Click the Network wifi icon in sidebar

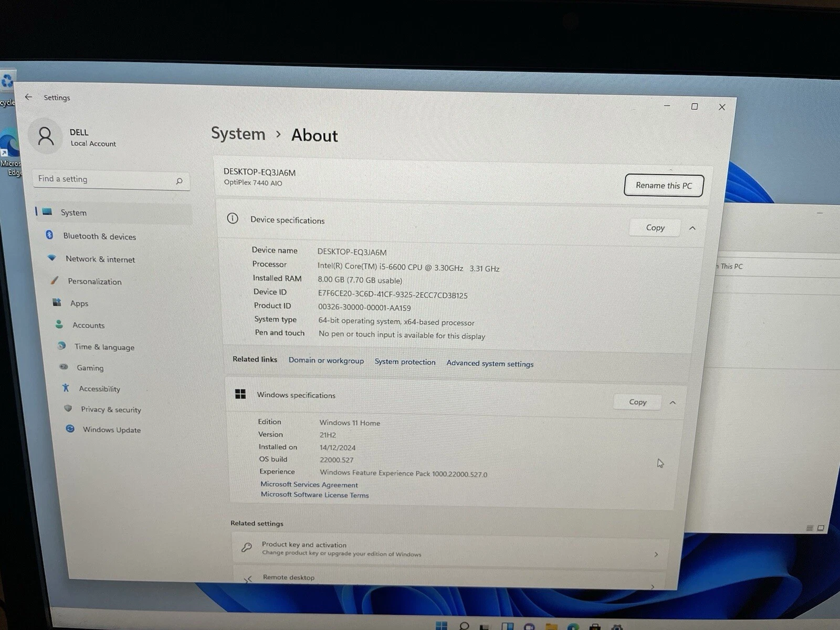[x=51, y=258]
